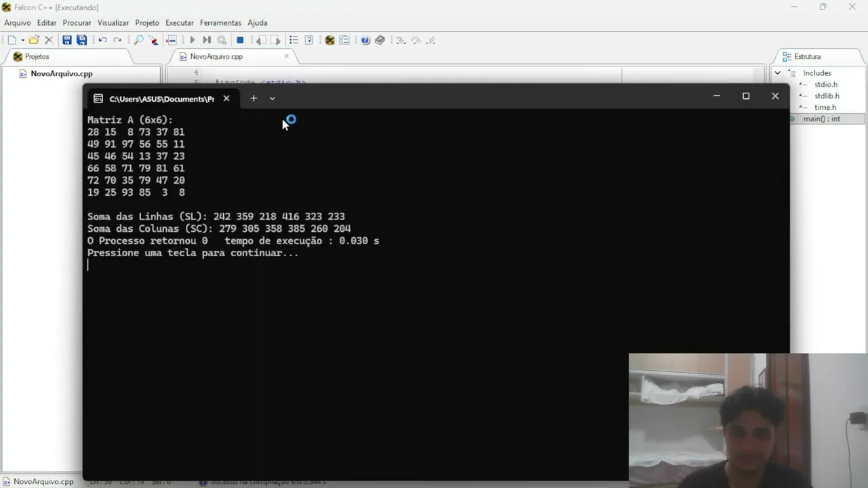The height and width of the screenshot is (488, 868).
Task: Open a new terminal tab with plus
Action: pyautogui.click(x=254, y=98)
